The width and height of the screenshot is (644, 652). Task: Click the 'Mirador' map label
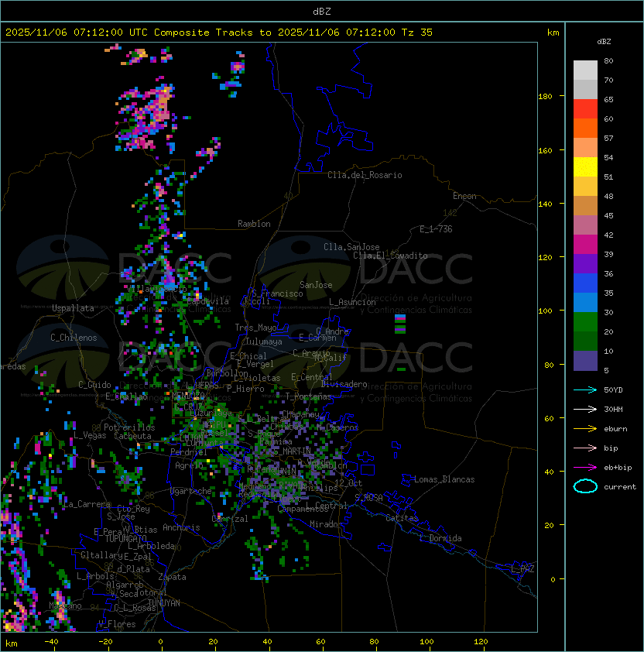pos(326,524)
